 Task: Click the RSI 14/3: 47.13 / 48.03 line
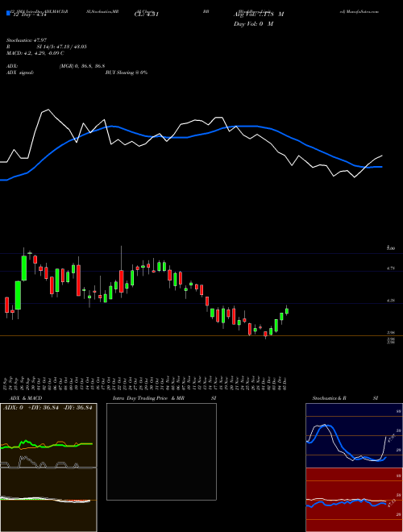[47, 47]
